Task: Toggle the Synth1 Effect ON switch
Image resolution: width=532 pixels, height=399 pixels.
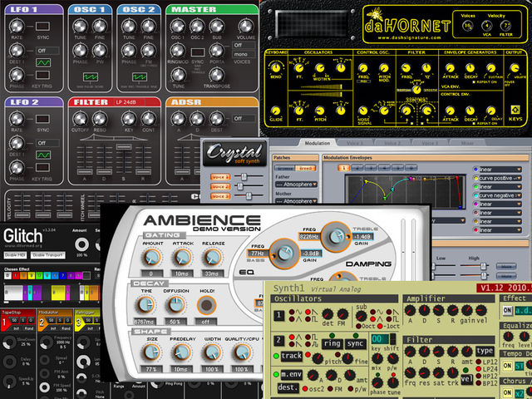Action: tap(508, 310)
